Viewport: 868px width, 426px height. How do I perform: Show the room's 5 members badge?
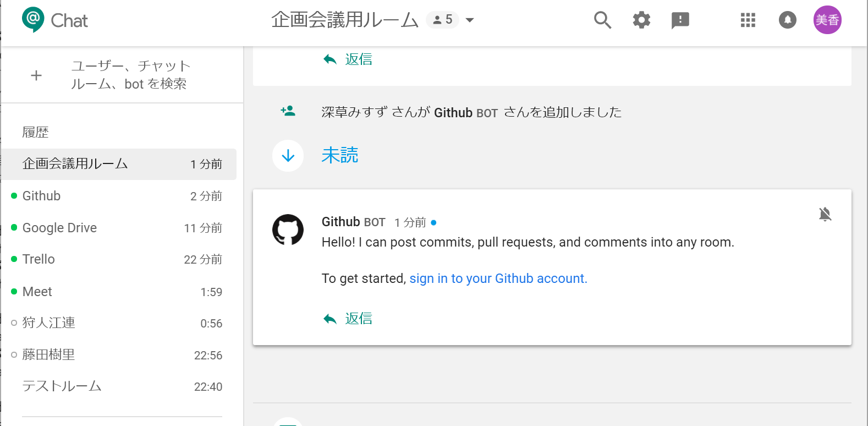[x=443, y=20]
